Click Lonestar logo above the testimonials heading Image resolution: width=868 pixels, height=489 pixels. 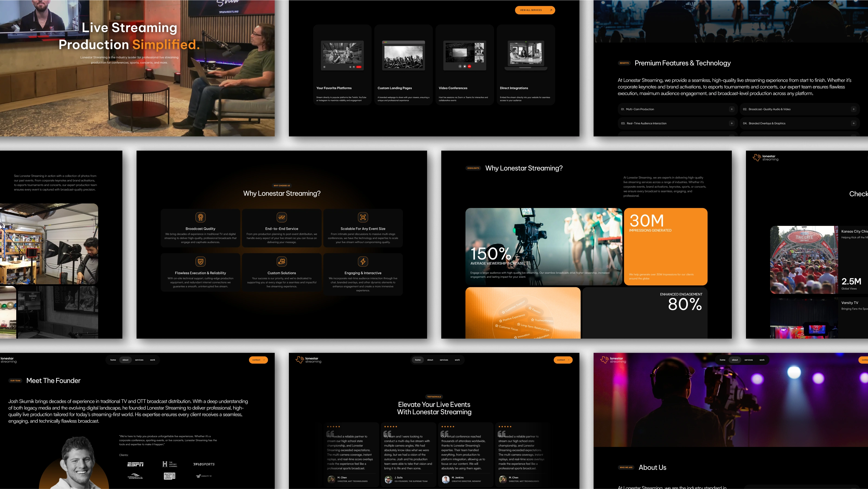308,360
